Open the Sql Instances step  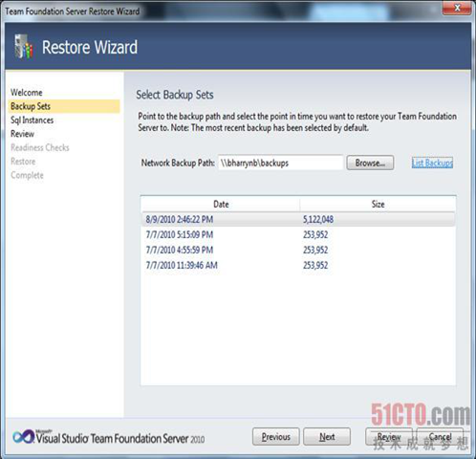coord(32,120)
